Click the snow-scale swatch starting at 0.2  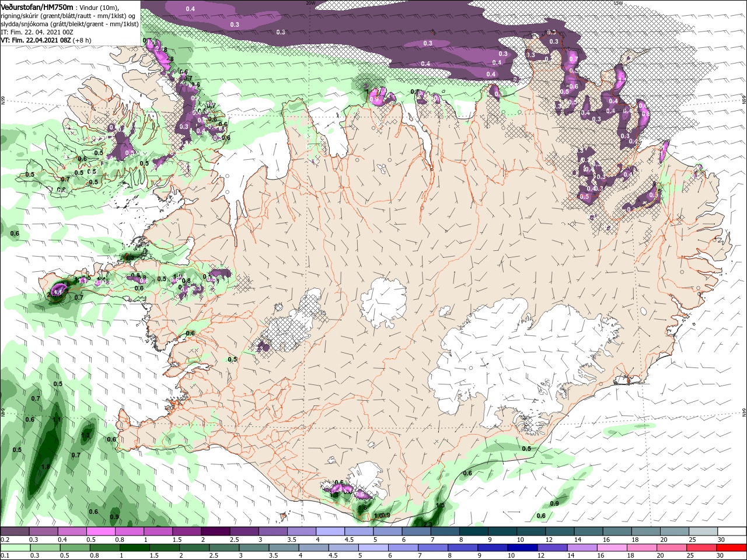click(x=15, y=531)
